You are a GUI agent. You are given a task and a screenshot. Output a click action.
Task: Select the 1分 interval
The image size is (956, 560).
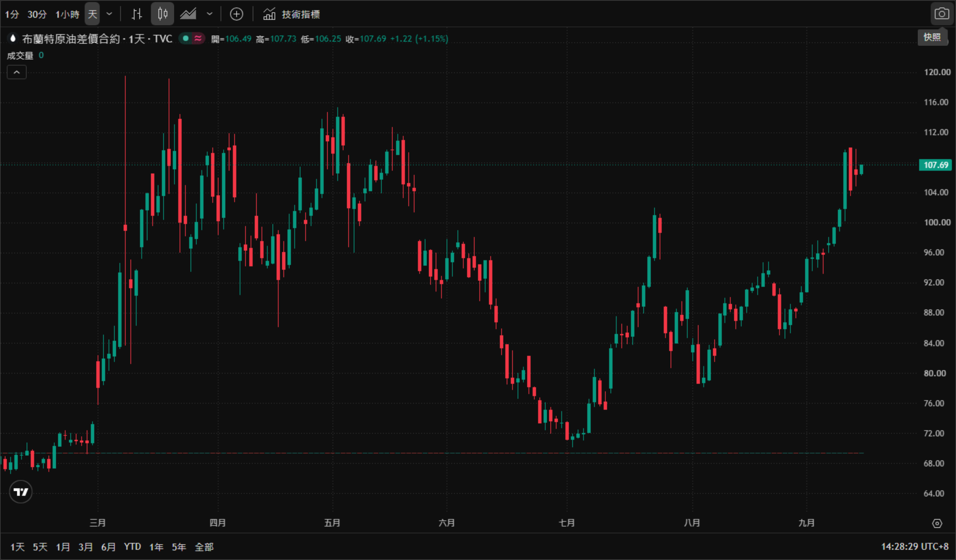click(12, 14)
